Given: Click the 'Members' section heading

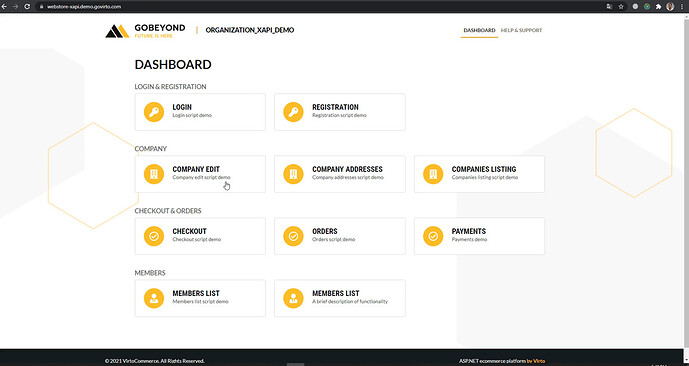Looking at the screenshot, I should [150, 273].
